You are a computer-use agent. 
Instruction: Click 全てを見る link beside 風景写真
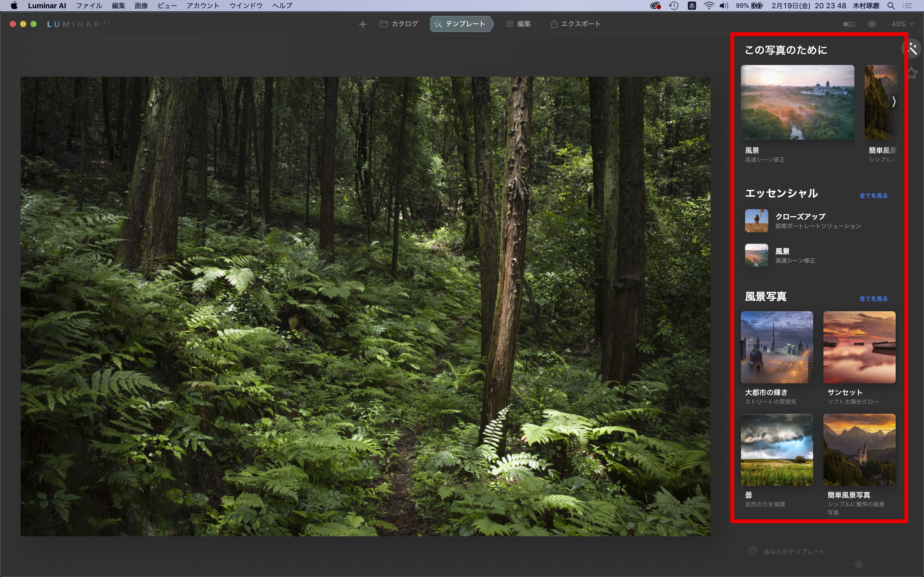click(x=873, y=299)
